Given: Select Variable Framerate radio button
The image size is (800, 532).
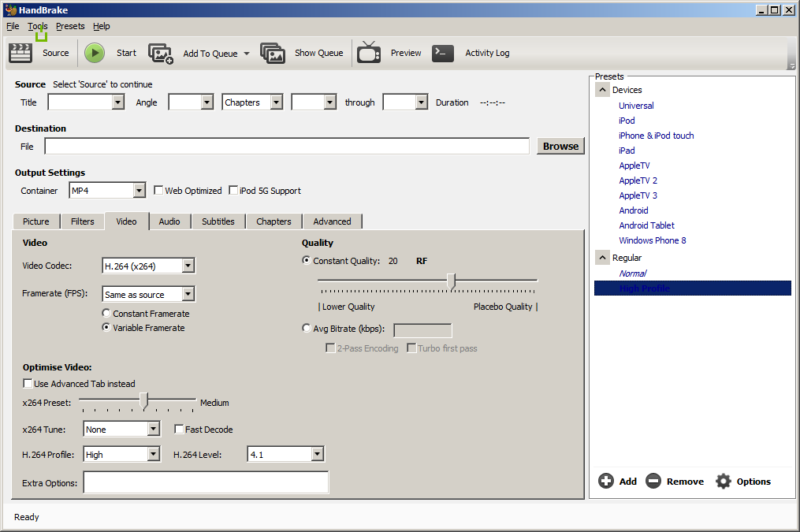Looking at the screenshot, I should tap(106, 327).
